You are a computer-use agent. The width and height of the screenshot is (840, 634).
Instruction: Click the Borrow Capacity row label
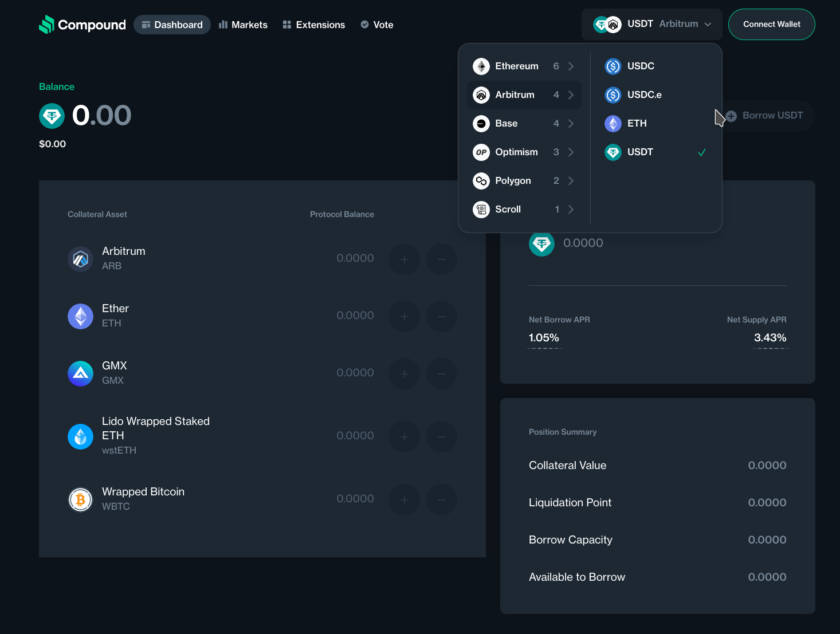571,540
